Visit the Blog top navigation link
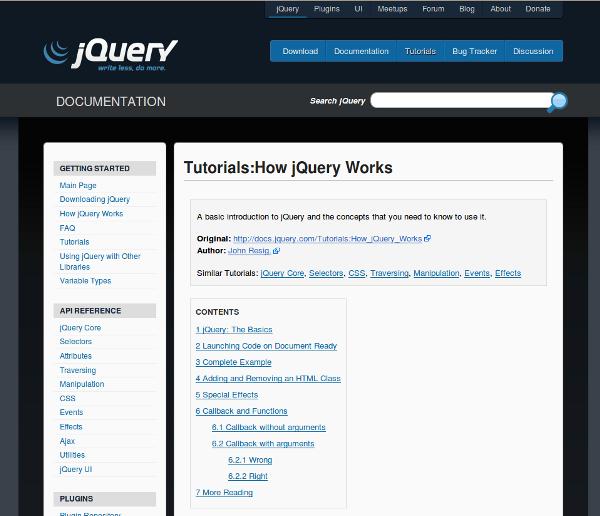 [x=467, y=9]
